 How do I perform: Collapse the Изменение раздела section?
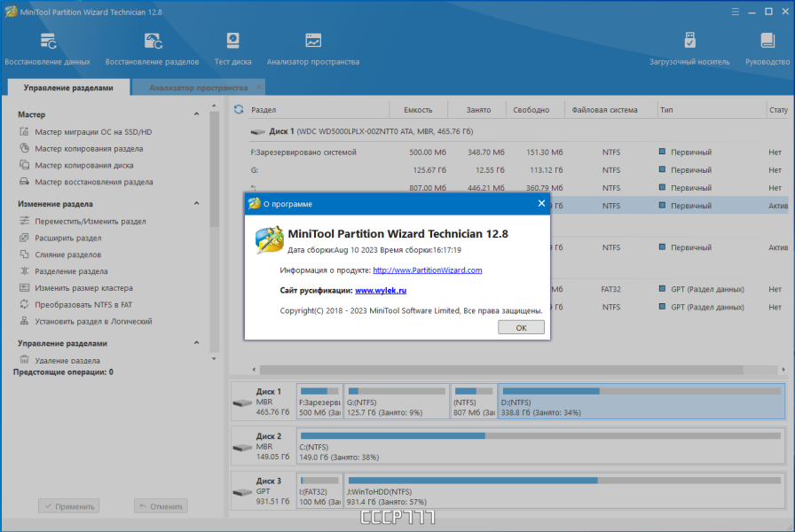coord(197,204)
